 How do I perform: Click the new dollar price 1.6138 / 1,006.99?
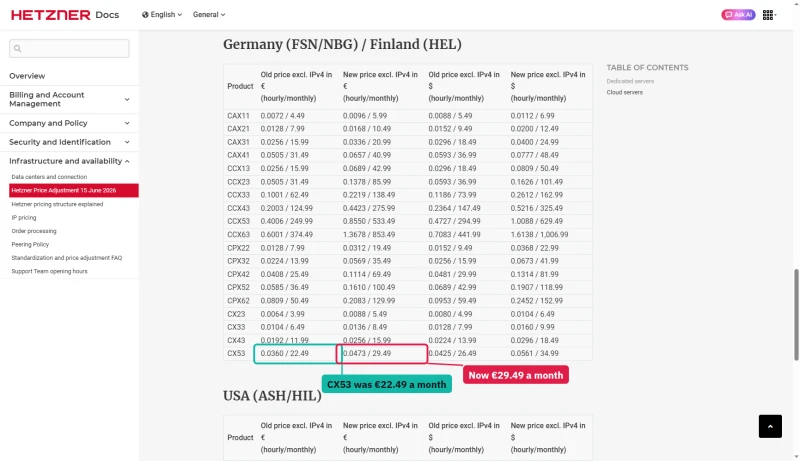click(x=539, y=235)
